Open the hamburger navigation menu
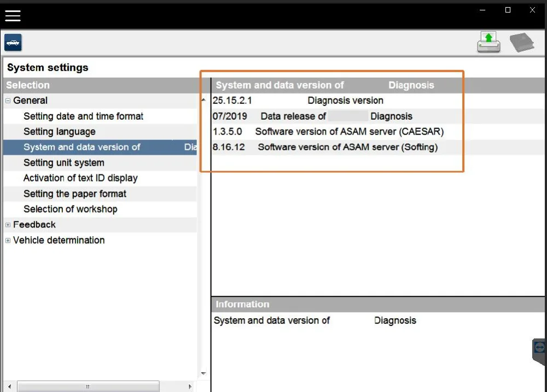Screen dimensions: 547x392 [13, 15]
